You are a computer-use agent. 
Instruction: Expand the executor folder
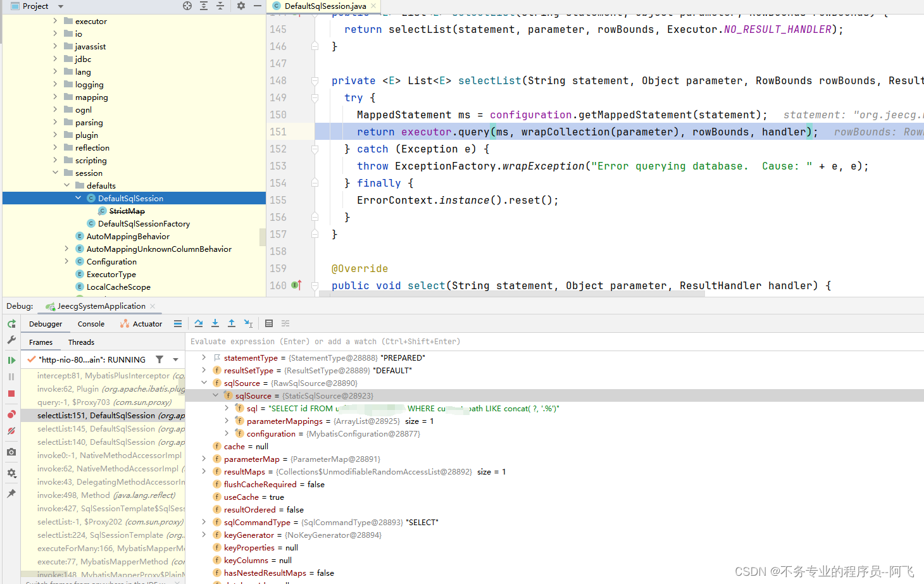(x=56, y=21)
